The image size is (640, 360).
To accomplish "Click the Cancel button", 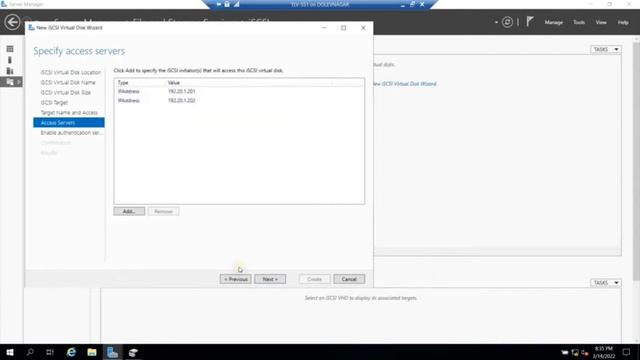I will click(349, 279).
